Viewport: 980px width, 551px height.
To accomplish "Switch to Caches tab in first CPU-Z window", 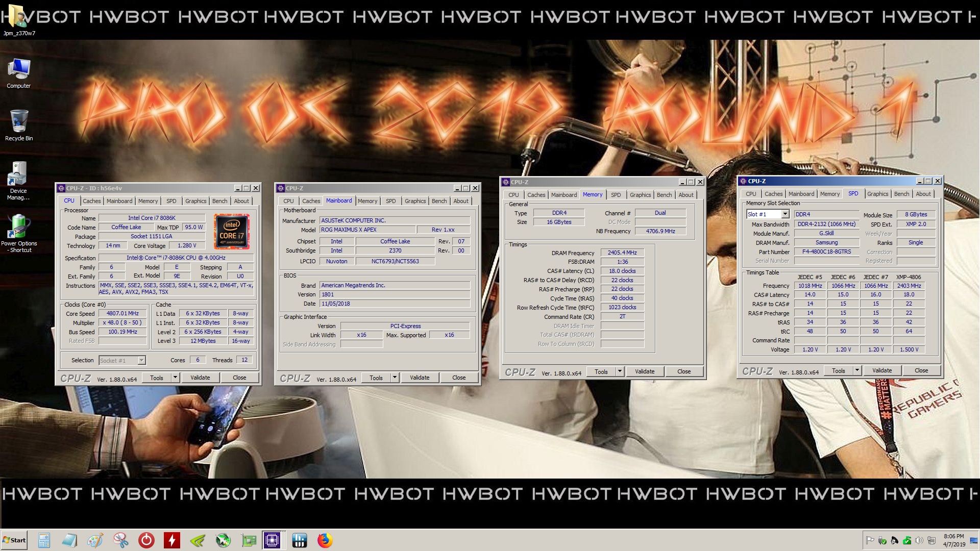I will point(92,201).
